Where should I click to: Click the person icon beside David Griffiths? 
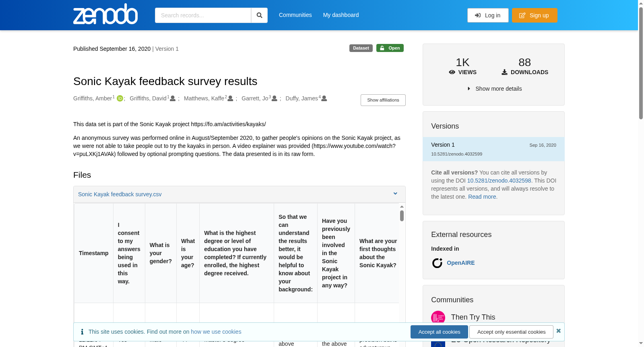pyautogui.click(x=173, y=98)
